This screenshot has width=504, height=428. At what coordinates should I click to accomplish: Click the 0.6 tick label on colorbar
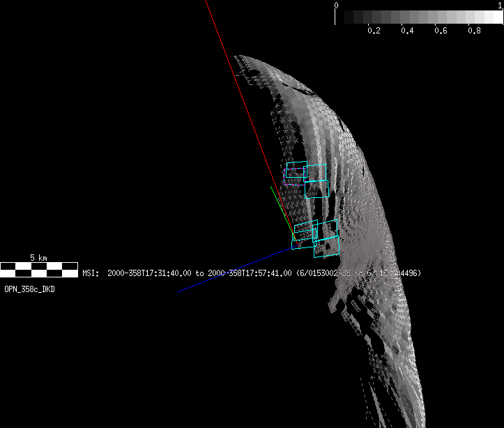(441, 31)
